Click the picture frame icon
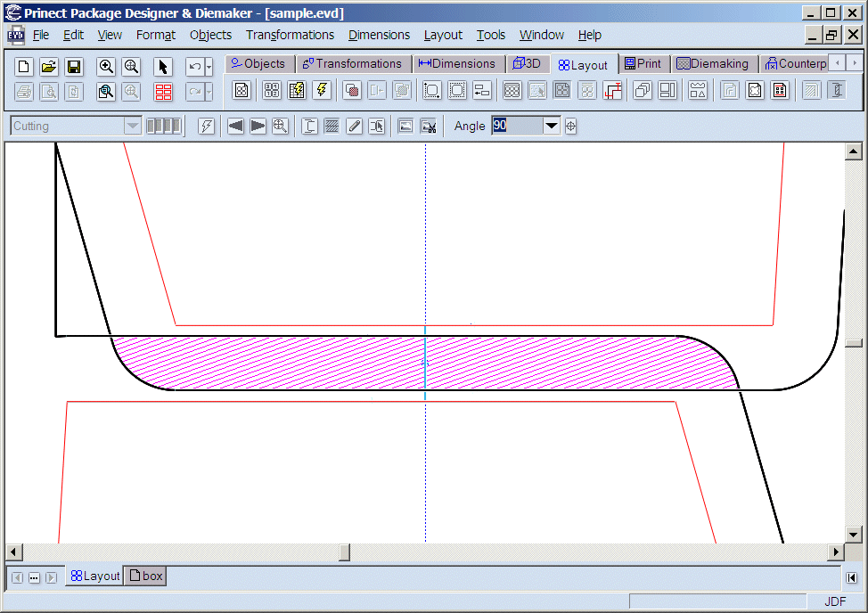868x613 pixels. click(x=405, y=127)
